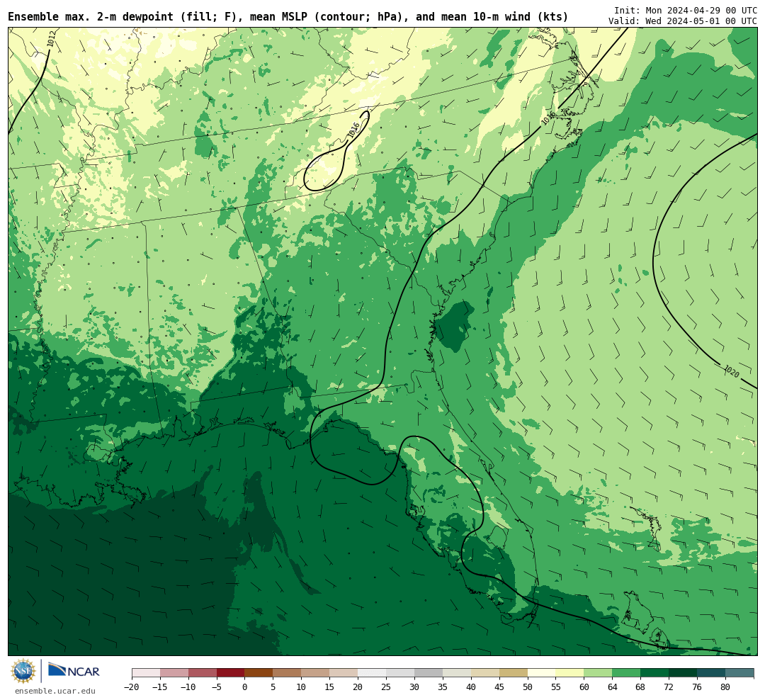This screenshot has height=700, width=765.
Task: Click the 1020 contour label
Action: pyautogui.click(x=731, y=371)
